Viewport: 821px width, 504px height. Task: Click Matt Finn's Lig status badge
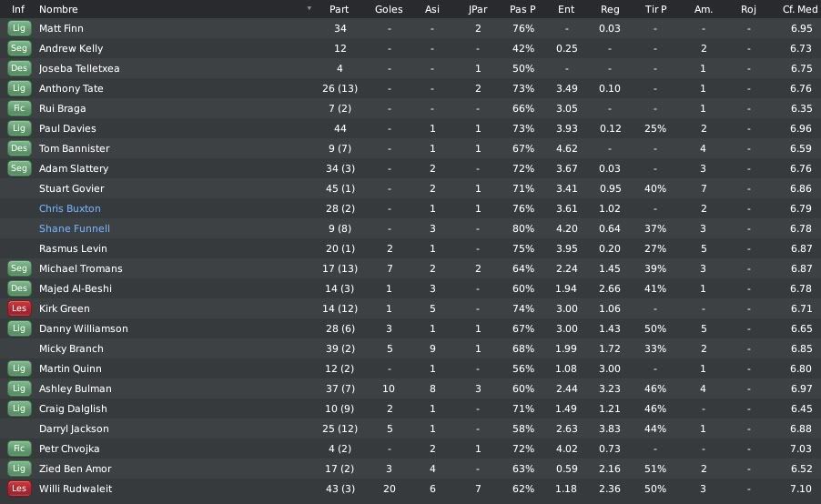[x=19, y=28]
